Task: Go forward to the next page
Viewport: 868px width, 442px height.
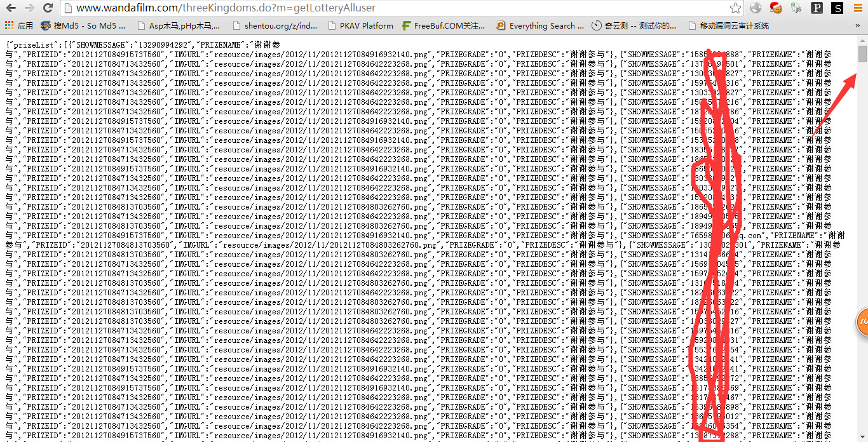Action: pyautogui.click(x=29, y=8)
